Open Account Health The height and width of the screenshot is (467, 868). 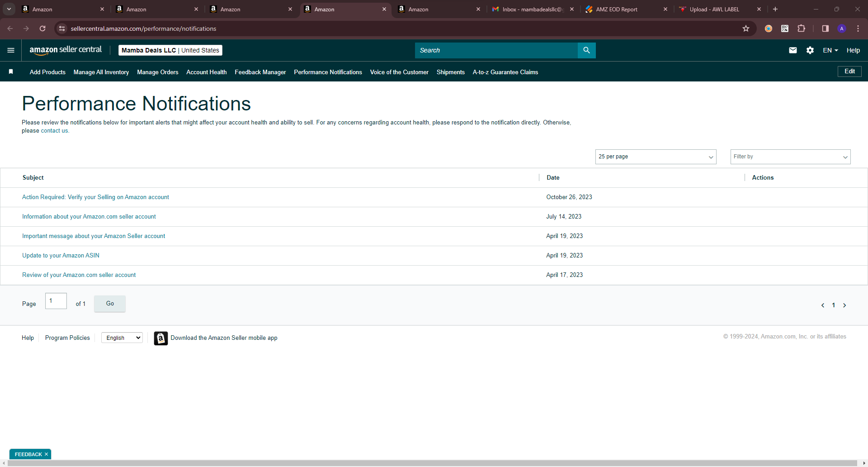click(207, 72)
